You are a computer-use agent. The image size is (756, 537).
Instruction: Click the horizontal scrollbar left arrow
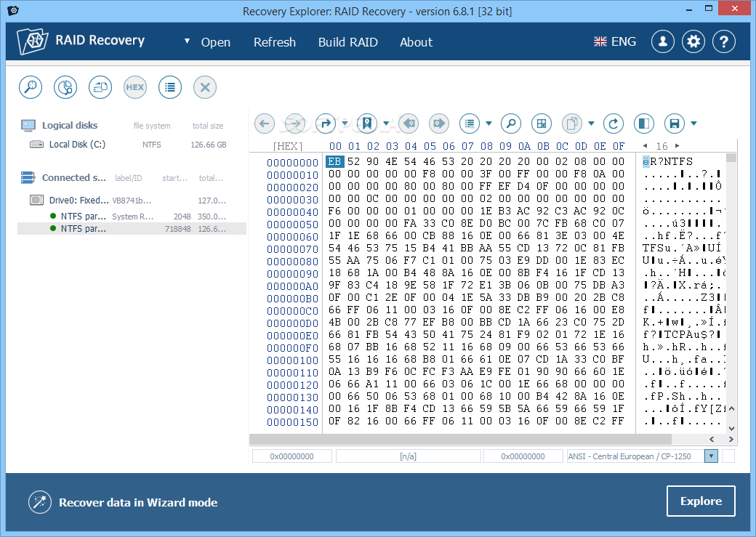coord(712,439)
